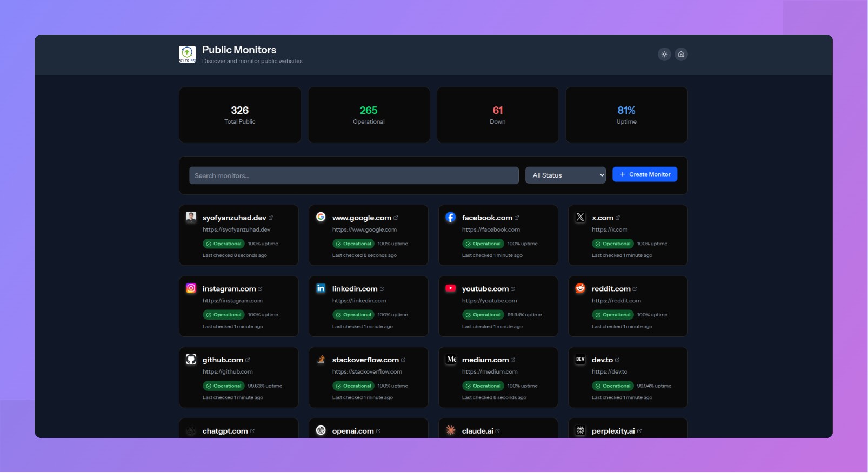Click the Claude starburst favicon
Image resolution: width=868 pixels, height=473 pixels.
coord(451,430)
